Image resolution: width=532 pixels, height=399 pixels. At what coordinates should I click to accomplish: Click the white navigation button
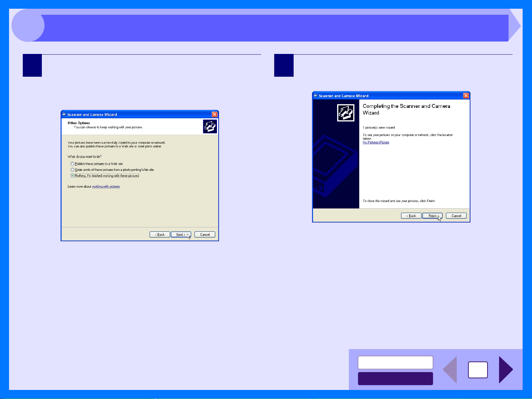[395, 362]
